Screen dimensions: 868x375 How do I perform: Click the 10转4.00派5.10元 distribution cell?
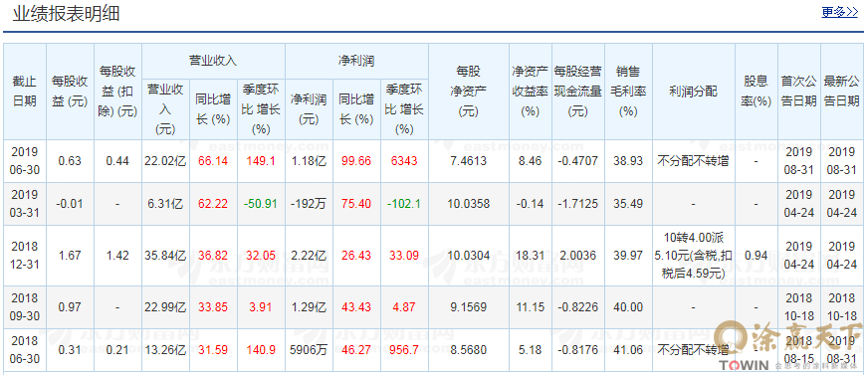[693, 256]
